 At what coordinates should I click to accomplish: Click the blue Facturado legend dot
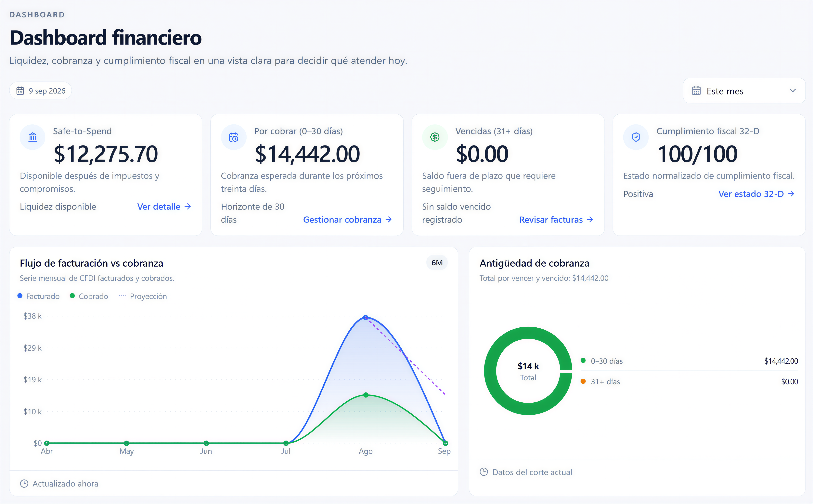tap(20, 296)
